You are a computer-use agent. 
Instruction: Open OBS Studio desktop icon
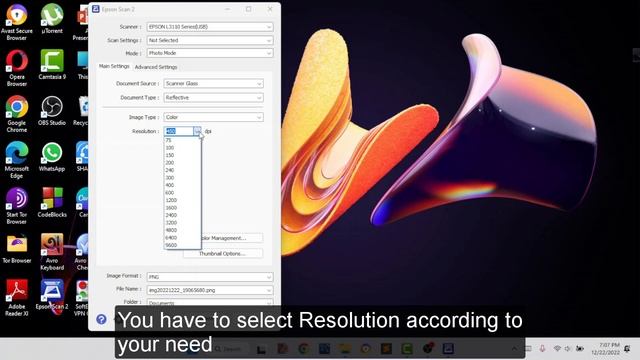[52, 111]
